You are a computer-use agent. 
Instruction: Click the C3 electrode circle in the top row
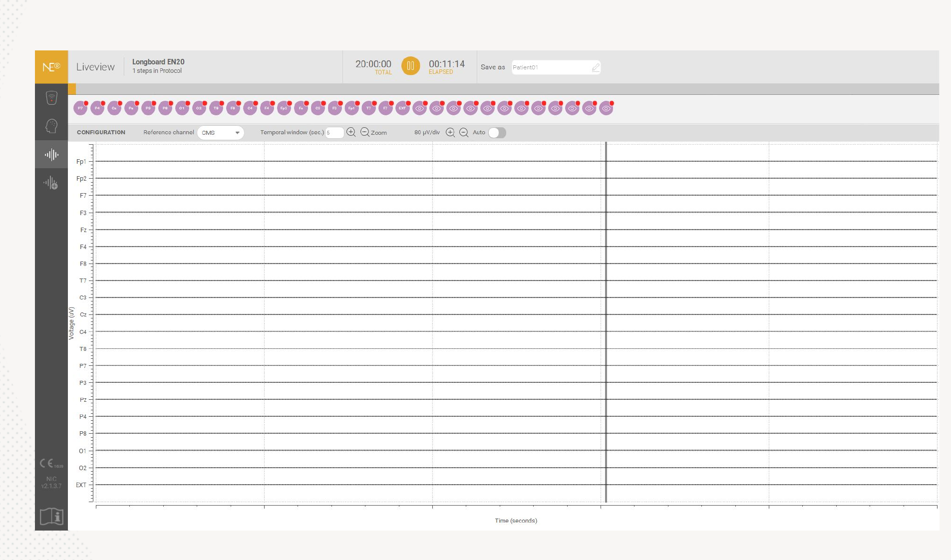(318, 108)
